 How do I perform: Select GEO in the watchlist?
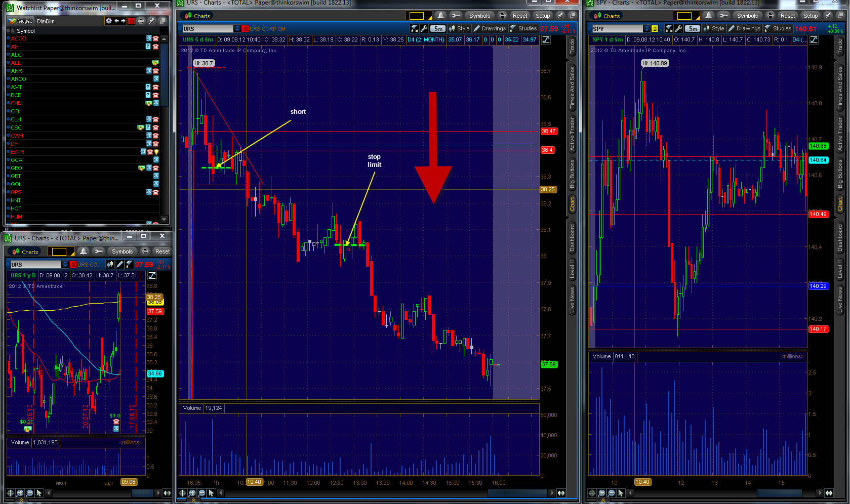click(x=16, y=168)
